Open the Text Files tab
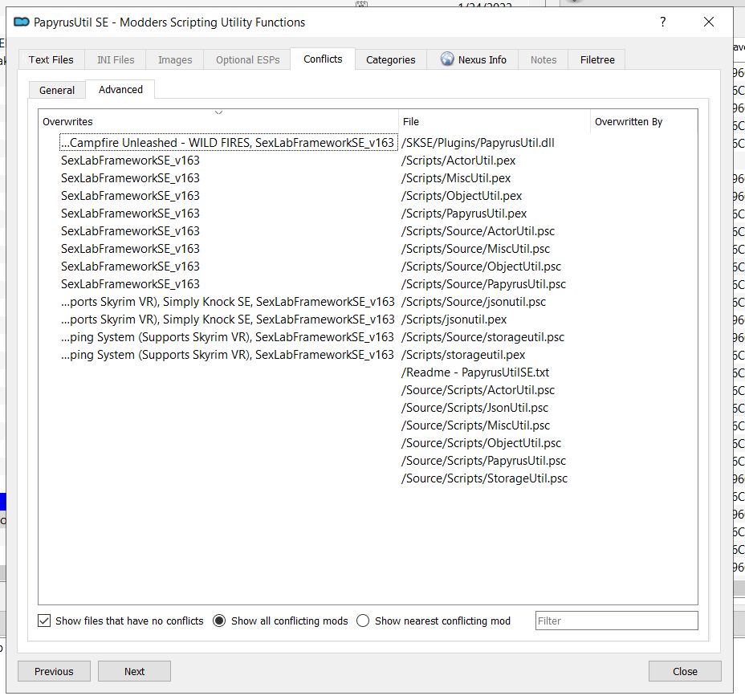This screenshot has height=700, width=745. tap(51, 60)
